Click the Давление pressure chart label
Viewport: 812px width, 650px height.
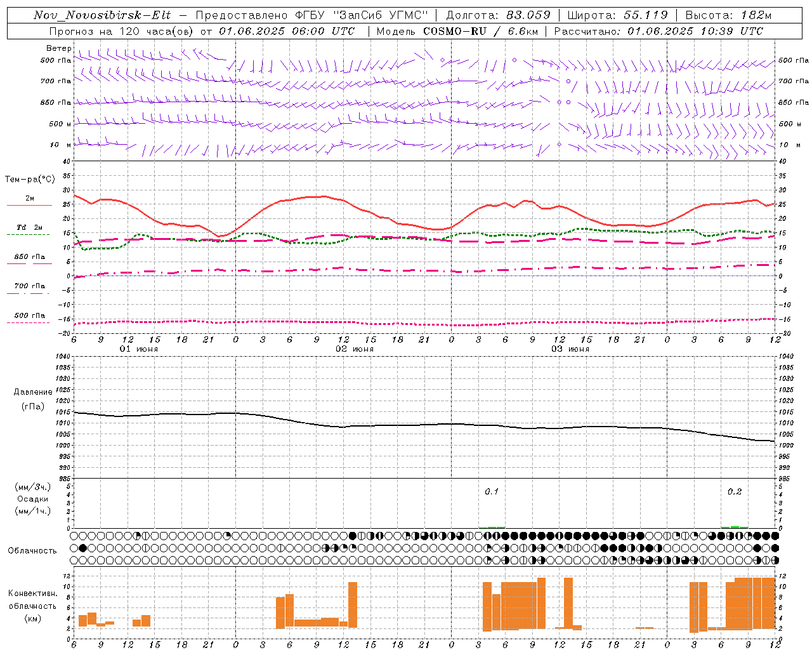33,392
